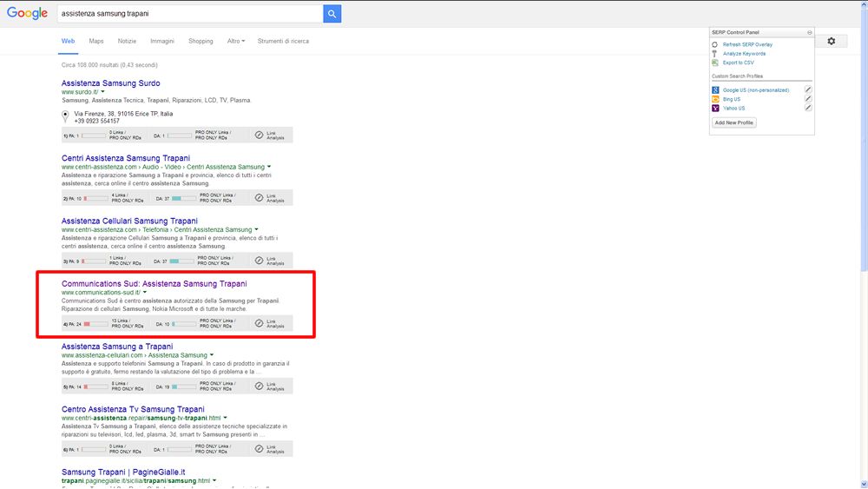Expand arrow after Audio - Video breadcrumb URL
The image size is (868, 489).
click(x=269, y=167)
